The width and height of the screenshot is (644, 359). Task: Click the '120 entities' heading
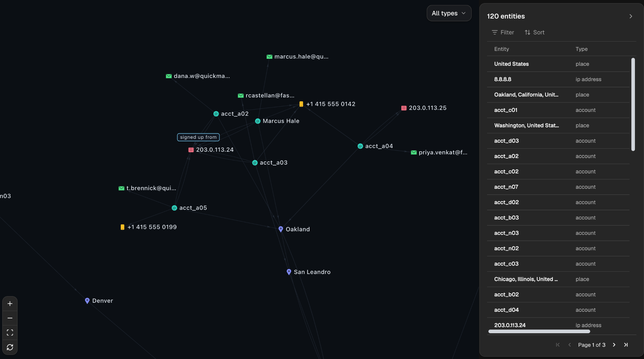click(x=506, y=16)
